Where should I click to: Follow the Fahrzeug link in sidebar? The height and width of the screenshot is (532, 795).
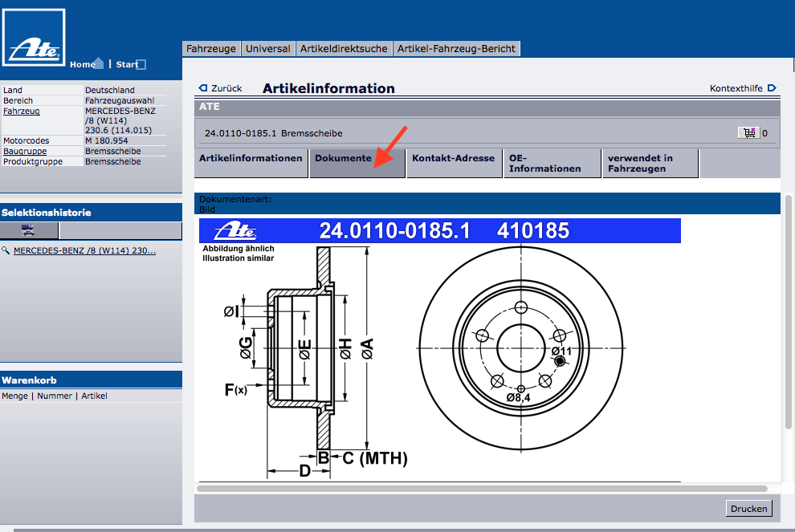pyautogui.click(x=22, y=112)
